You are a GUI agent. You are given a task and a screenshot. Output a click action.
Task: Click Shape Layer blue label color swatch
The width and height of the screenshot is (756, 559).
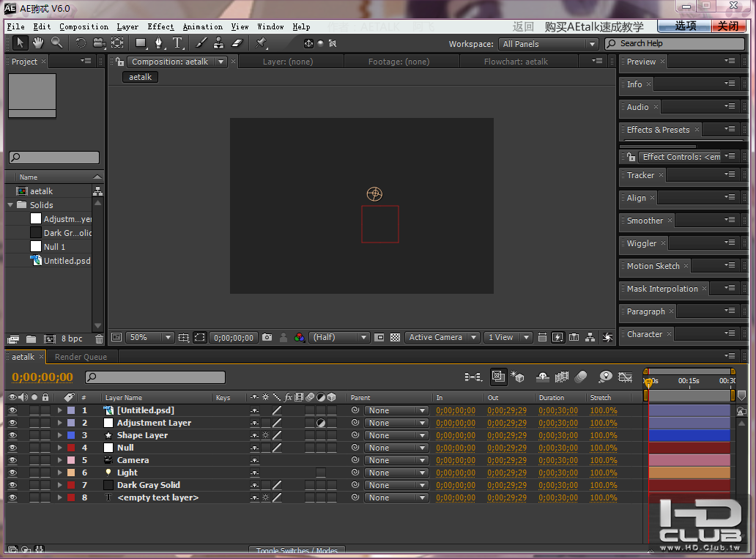(x=71, y=435)
